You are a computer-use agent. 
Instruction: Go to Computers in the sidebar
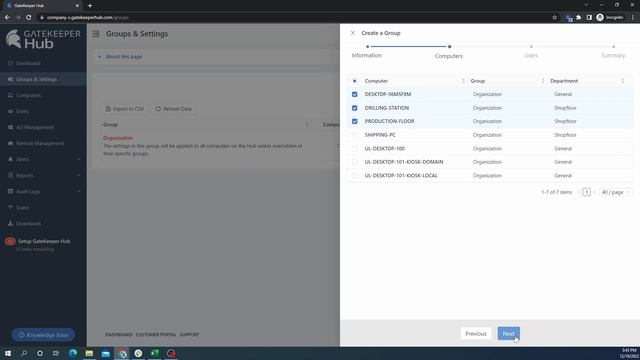click(28, 95)
